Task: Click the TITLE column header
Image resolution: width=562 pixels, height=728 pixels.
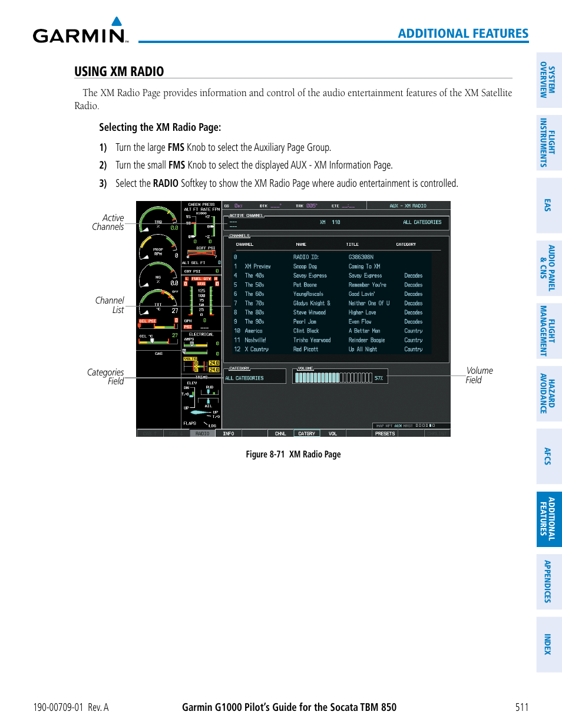Action: click(x=352, y=244)
